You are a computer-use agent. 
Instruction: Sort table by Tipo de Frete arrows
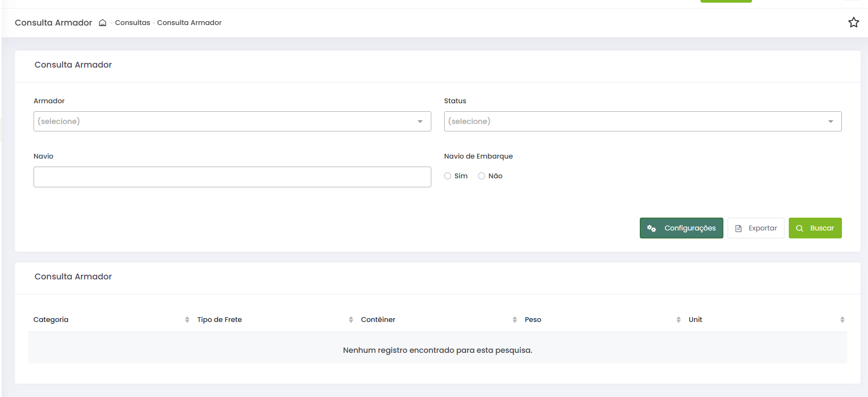351,319
